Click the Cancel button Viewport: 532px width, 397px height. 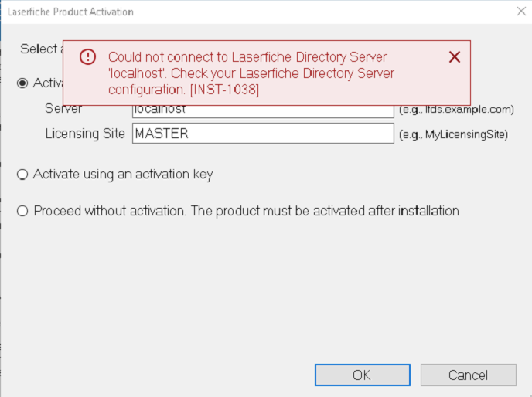pyautogui.click(x=469, y=375)
